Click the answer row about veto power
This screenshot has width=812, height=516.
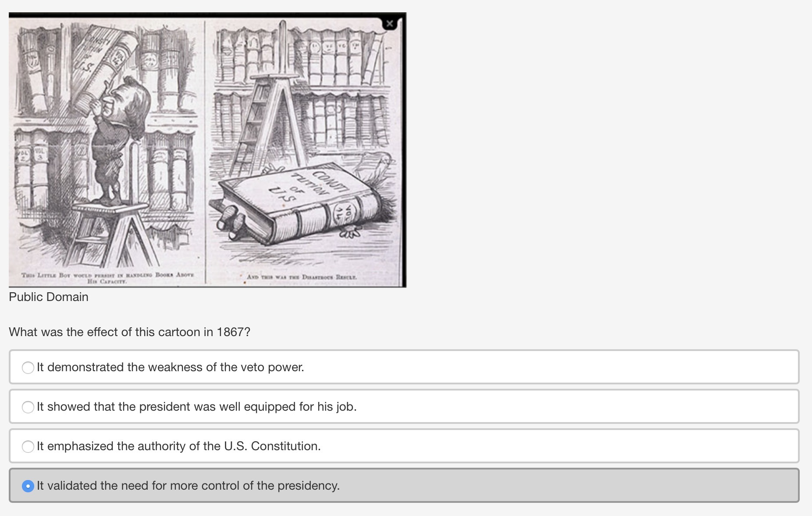(x=404, y=367)
